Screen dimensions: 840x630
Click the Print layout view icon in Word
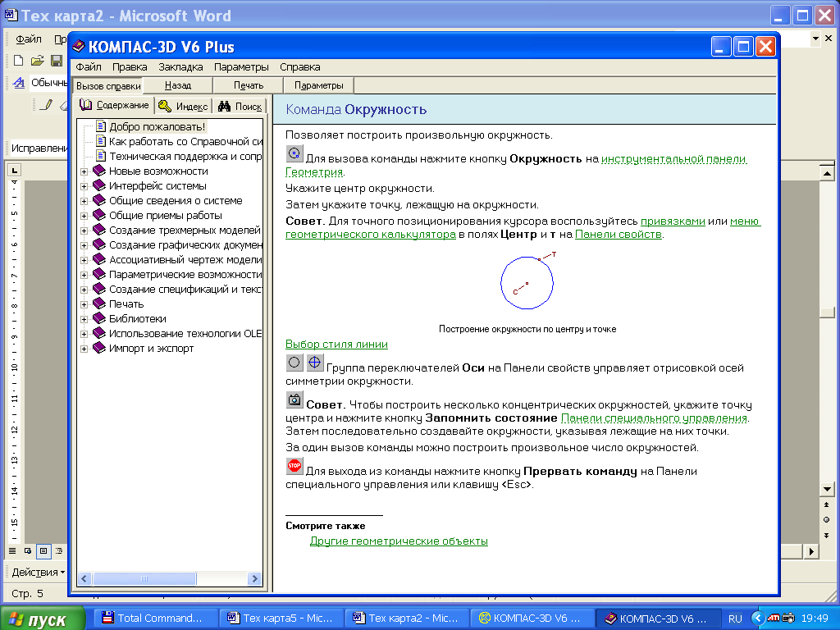[x=43, y=550]
